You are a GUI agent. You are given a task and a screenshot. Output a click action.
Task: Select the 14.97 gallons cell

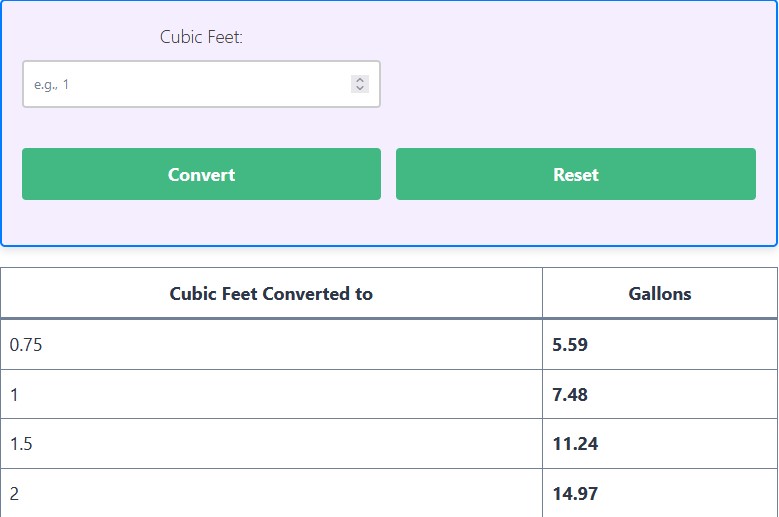(660, 493)
